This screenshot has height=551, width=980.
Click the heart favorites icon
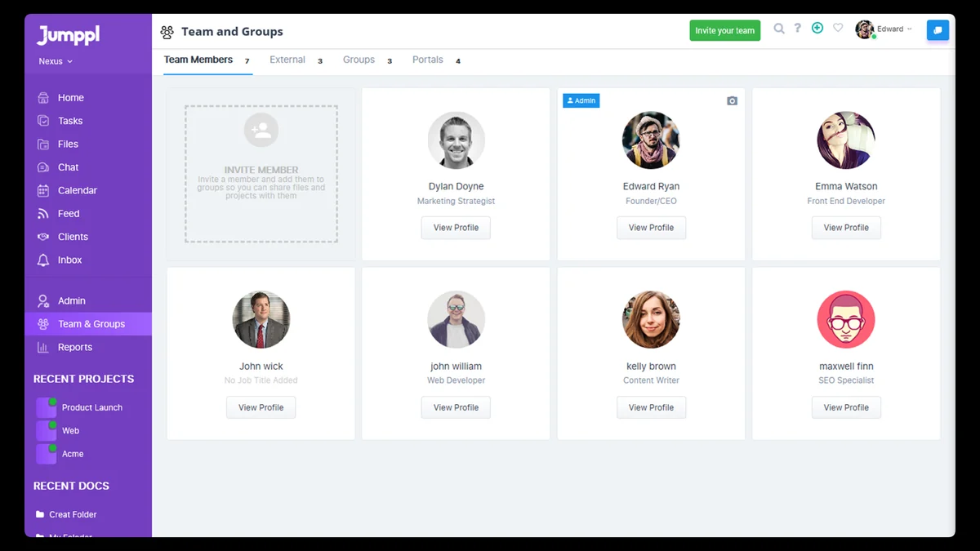(x=838, y=29)
